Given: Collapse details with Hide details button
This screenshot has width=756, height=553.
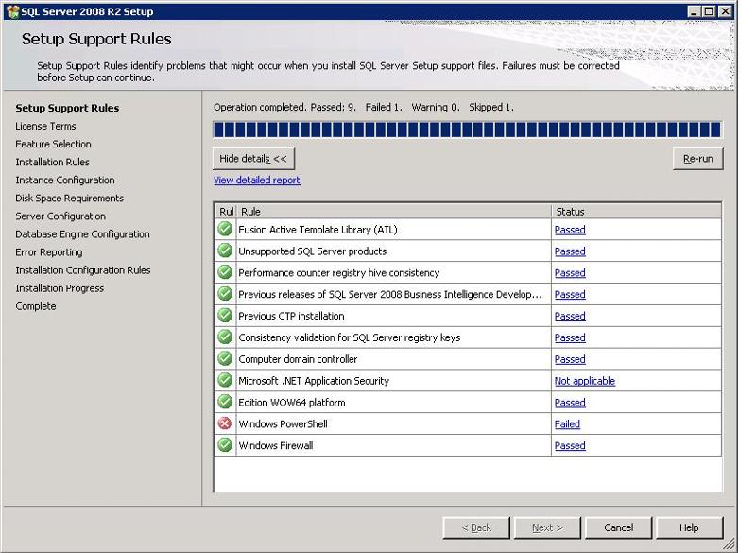Looking at the screenshot, I should [x=253, y=159].
